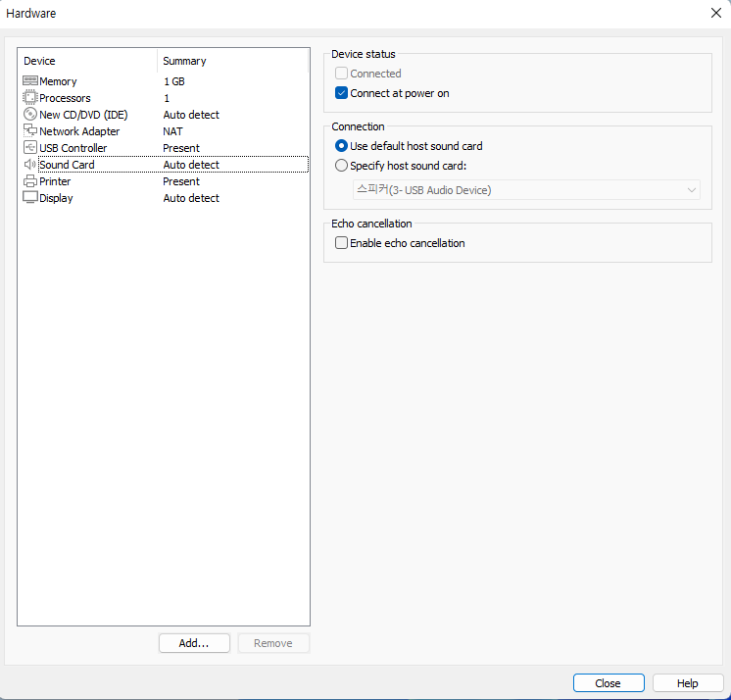Select the Printer entry
Viewport: 731px width, 700px height.
click(55, 181)
